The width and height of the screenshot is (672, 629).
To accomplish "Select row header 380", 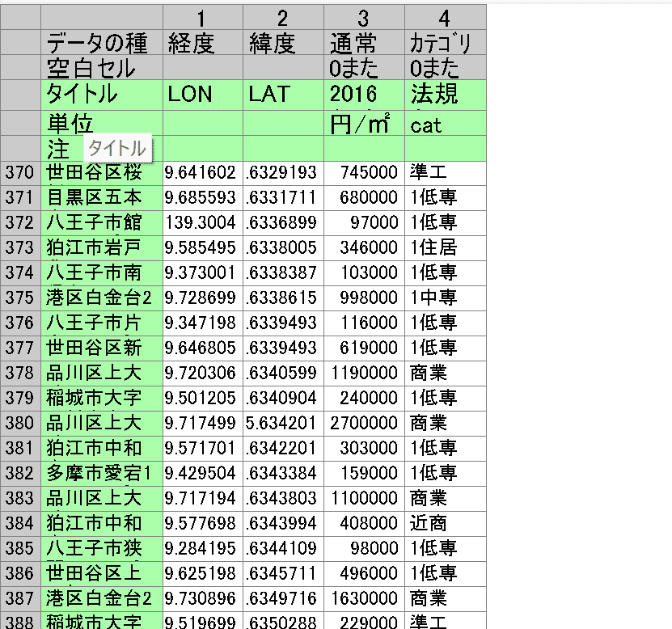I will click(x=20, y=424).
